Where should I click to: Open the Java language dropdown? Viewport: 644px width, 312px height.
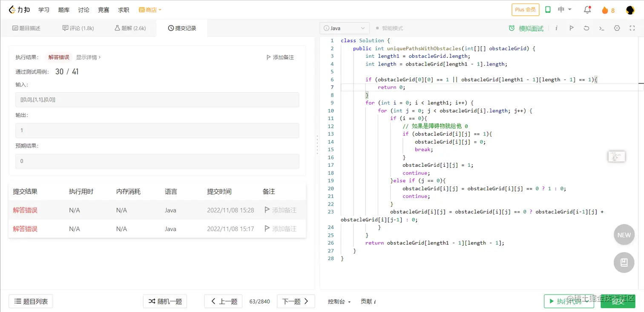click(x=344, y=28)
